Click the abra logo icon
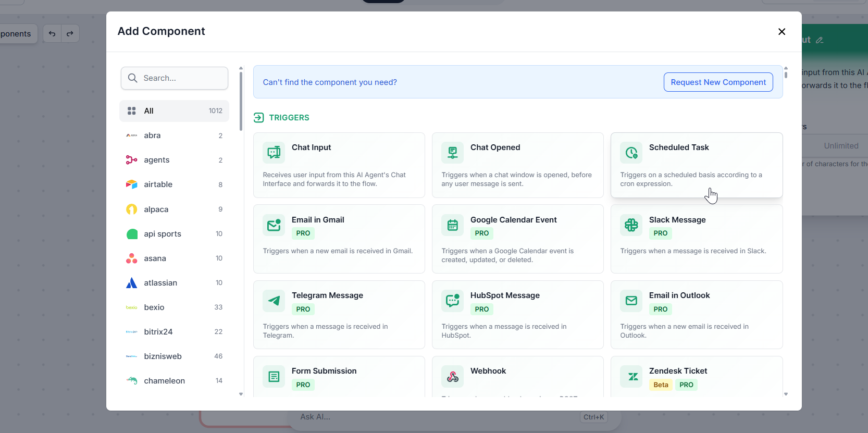 [132, 135]
